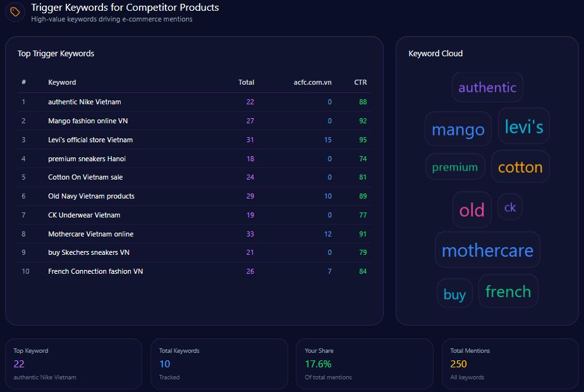Click the 'mango' tag in Keyword Cloud

458,130
